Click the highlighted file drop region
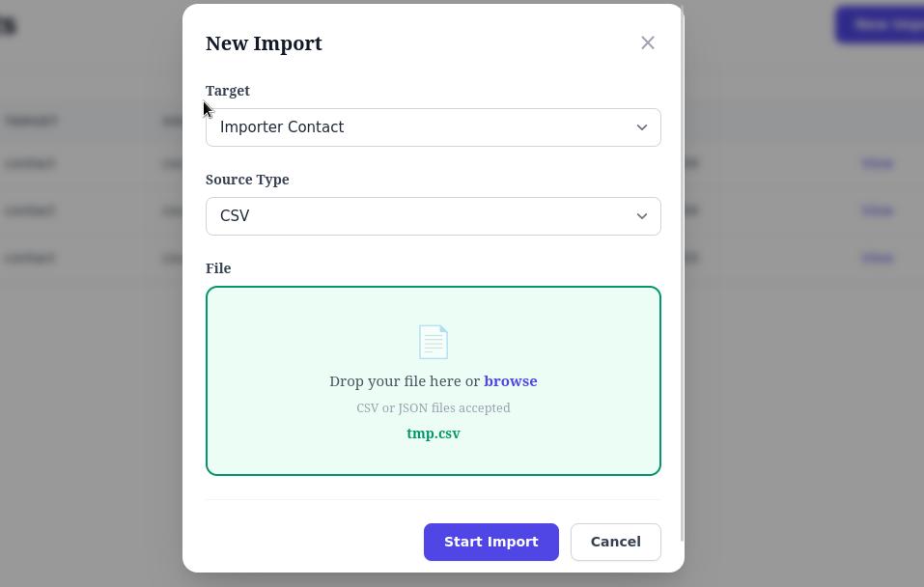This screenshot has height=587, width=924. [433, 380]
